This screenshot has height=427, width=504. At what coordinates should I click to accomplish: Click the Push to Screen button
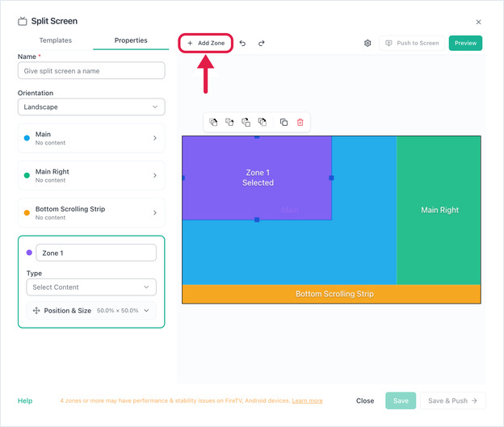pyautogui.click(x=412, y=43)
